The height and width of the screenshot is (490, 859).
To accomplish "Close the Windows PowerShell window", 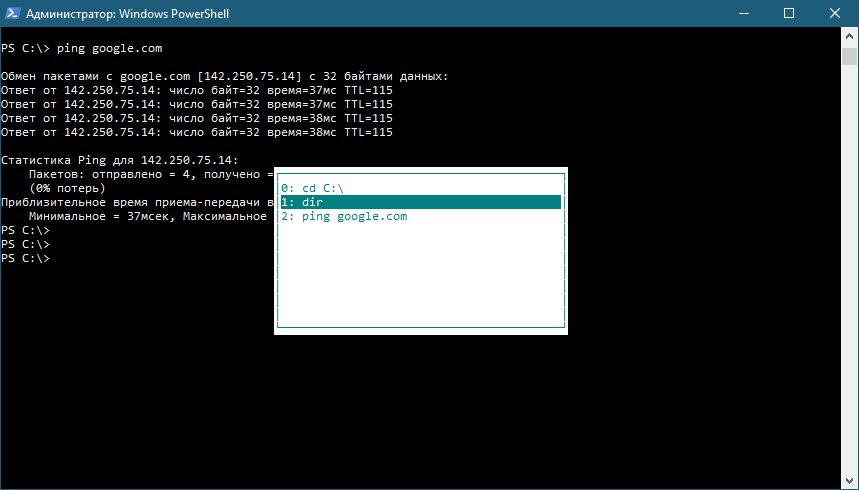I will click(x=835, y=14).
